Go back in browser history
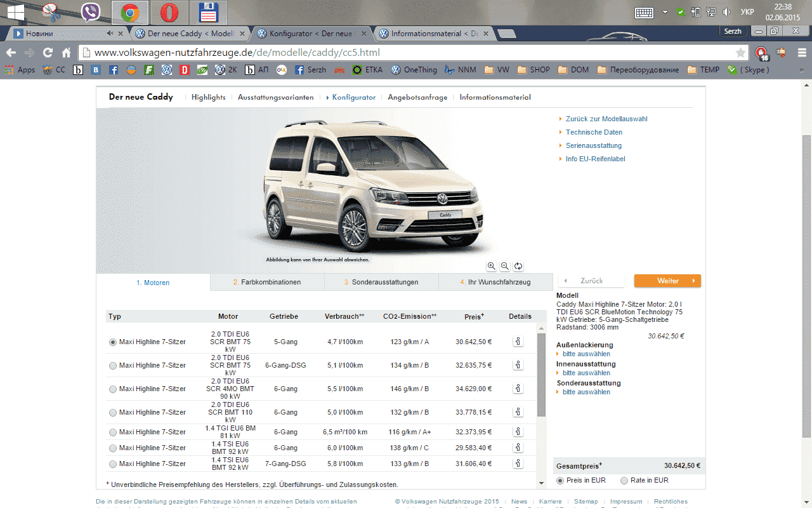 [11, 53]
